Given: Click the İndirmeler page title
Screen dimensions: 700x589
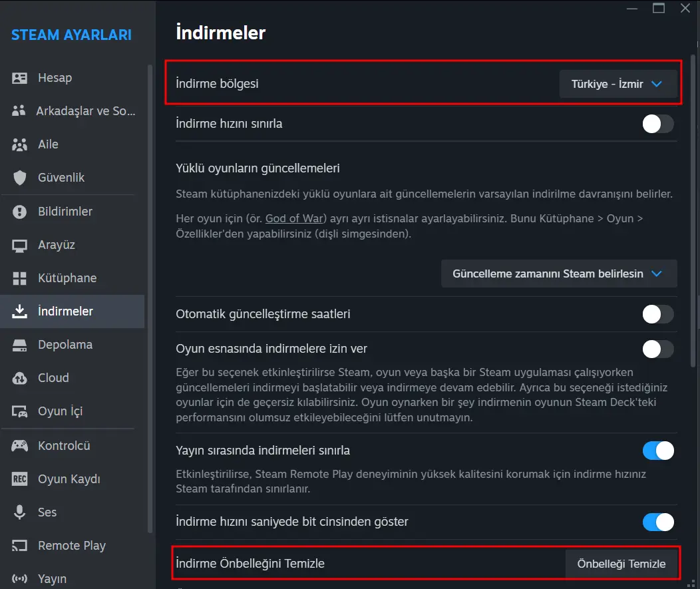Looking at the screenshot, I should tap(220, 33).
